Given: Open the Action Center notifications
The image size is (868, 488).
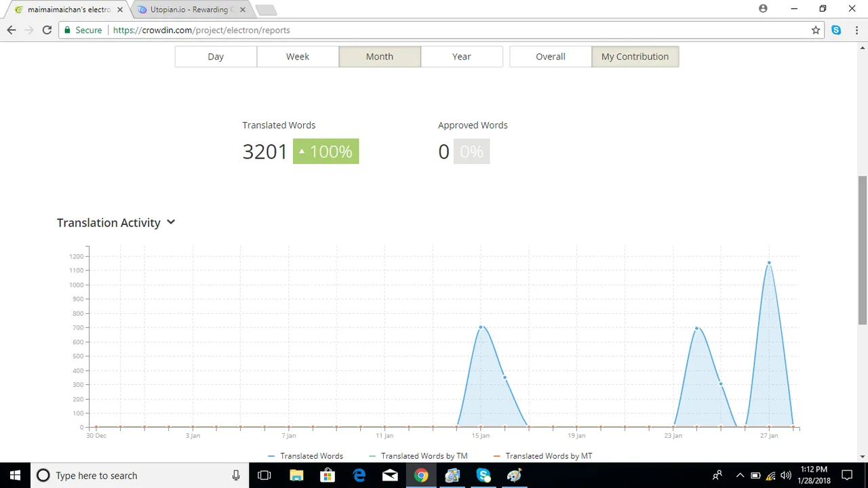Looking at the screenshot, I should (x=847, y=475).
